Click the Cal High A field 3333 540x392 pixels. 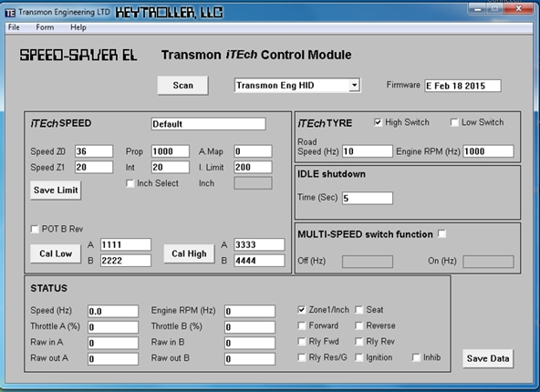point(259,244)
